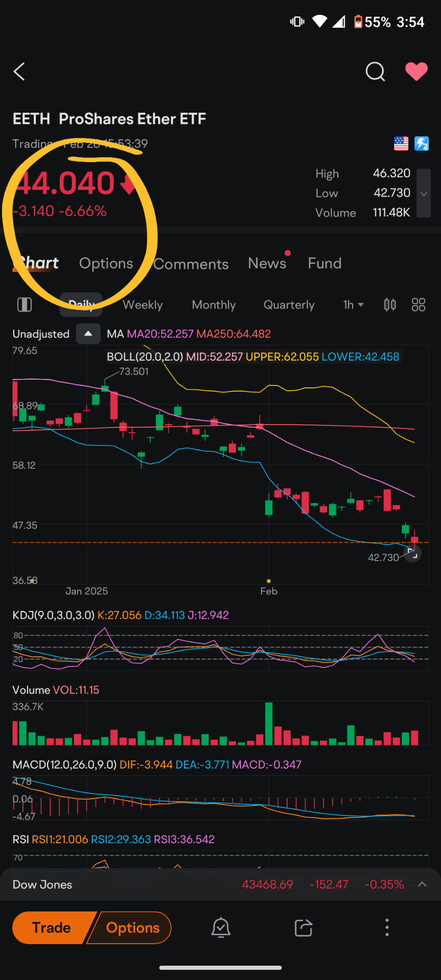This screenshot has width=441, height=980.
Task: Select the Weekly chart interval
Action: [143, 305]
